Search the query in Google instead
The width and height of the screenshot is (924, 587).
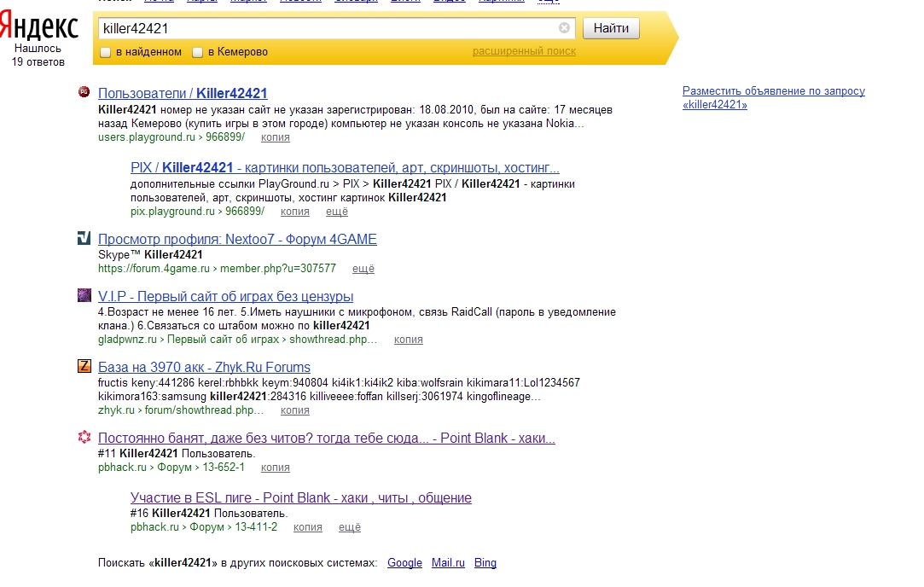404,563
